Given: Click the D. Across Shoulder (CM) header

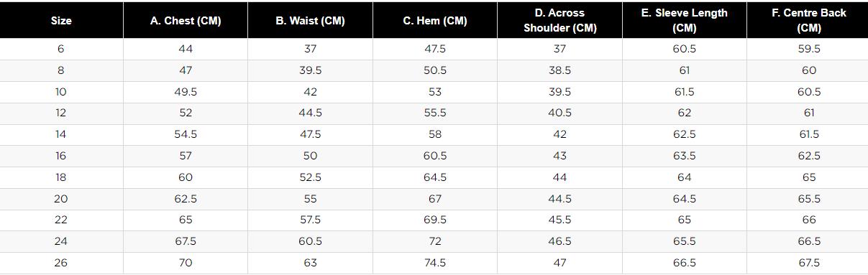Looking at the screenshot, I should [x=559, y=21].
